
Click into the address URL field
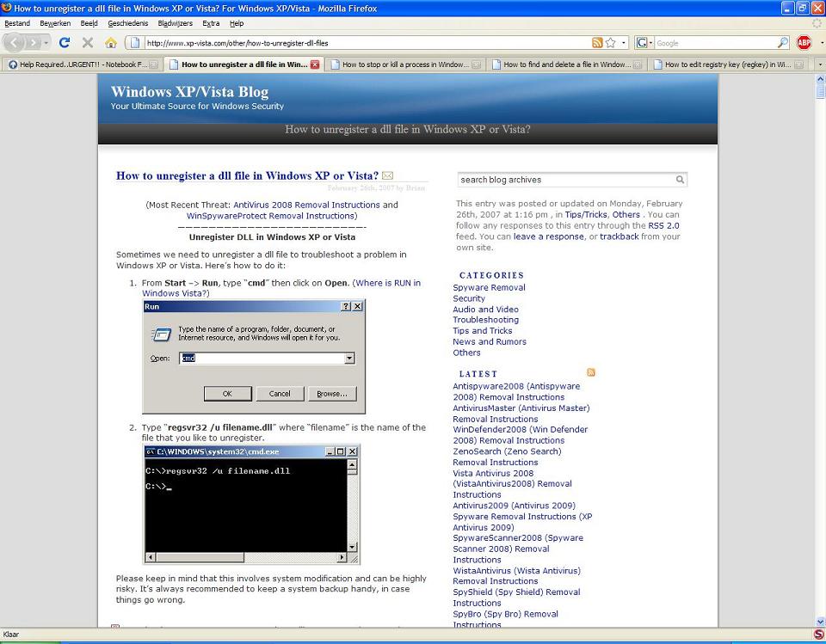point(367,43)
